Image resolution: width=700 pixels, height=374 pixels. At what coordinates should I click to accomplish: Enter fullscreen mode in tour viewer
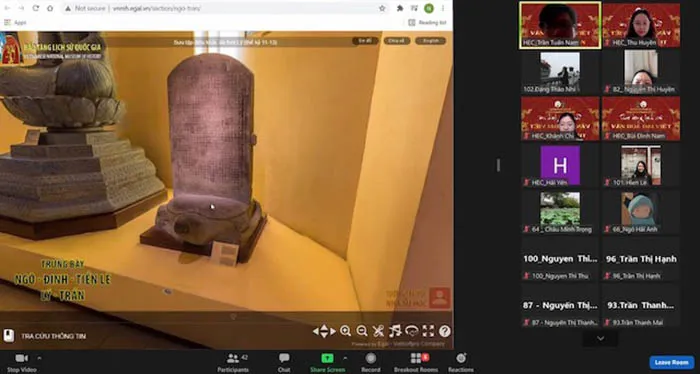tap(428, 331)
